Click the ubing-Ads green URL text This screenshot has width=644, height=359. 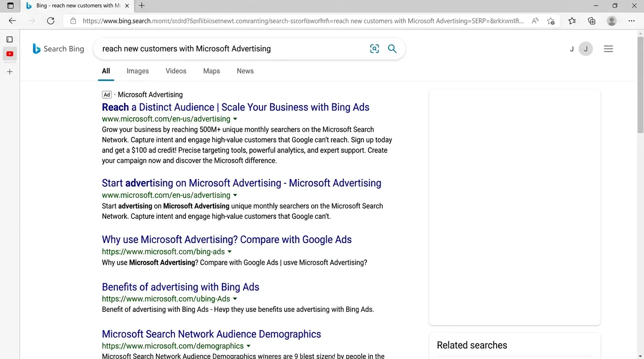[166, 299]
